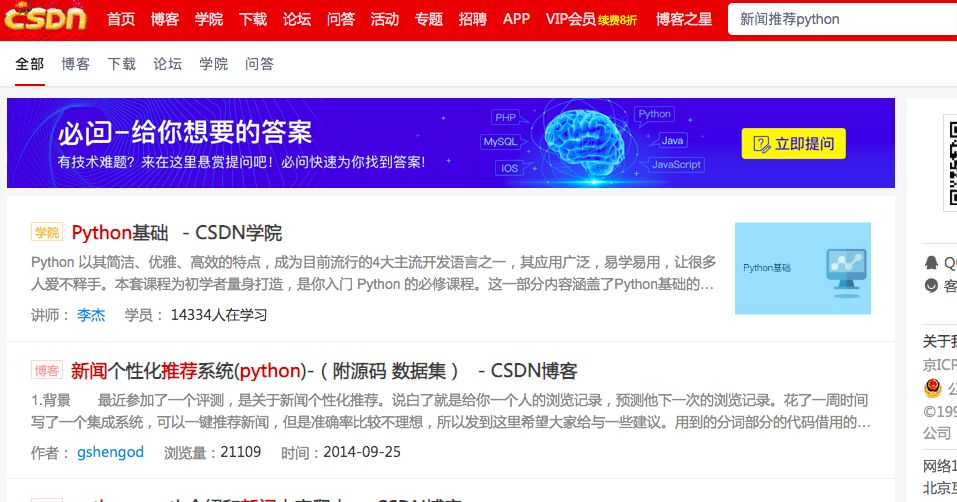This screenshot has height=502, width=957.
Task: Click the question icon on 立即提问 button
Action: coord(762,144)
